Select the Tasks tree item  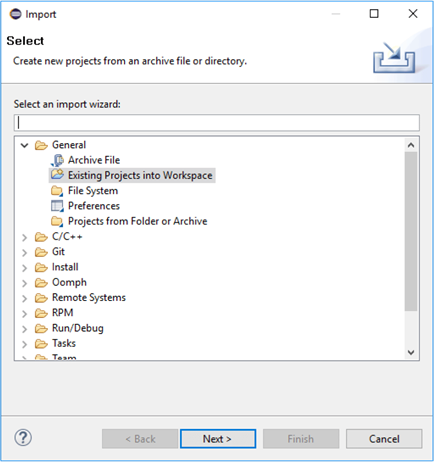pyautogui.click(x=64, y=343)
